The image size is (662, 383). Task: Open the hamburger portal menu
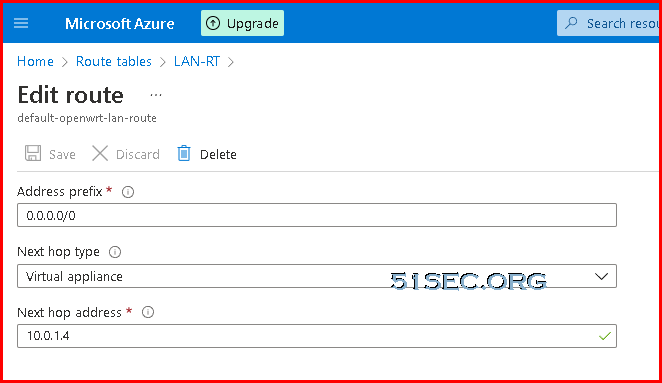pyautogui.click(x=21, y=23)
